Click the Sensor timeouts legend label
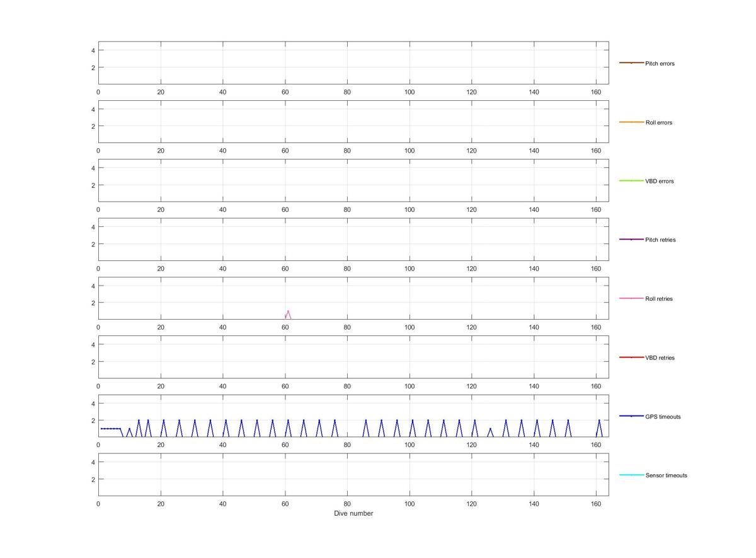Screen dimensions: 756x558 666,475
